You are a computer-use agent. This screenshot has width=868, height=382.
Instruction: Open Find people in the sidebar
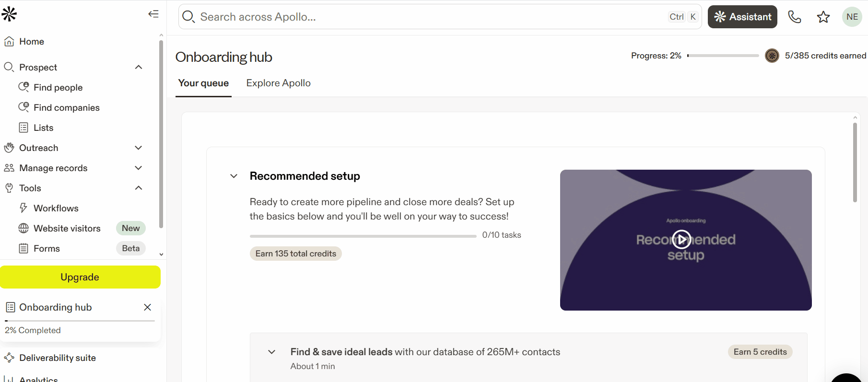(x=58, y=87)
